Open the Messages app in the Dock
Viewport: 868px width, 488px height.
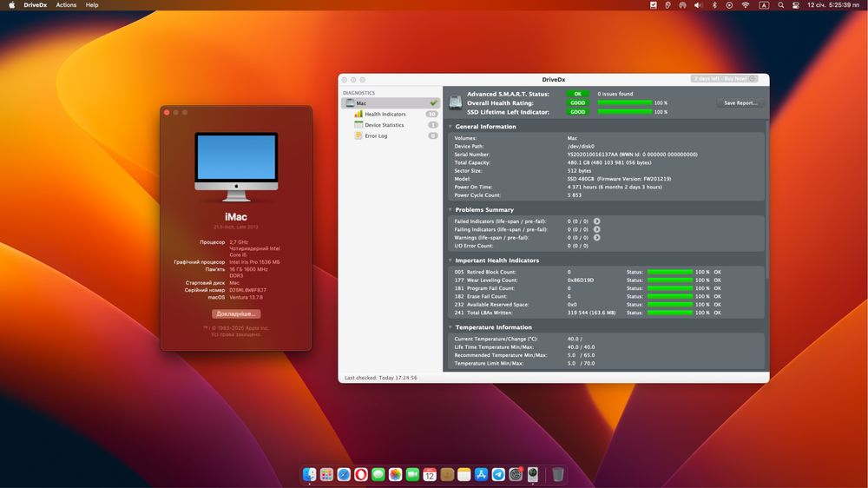[x=378, y=474]
